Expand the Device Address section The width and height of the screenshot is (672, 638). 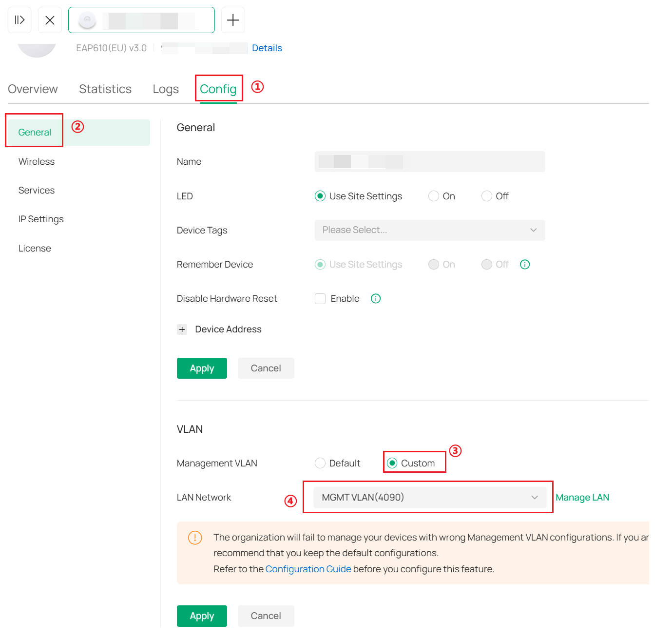click(182, 329)
